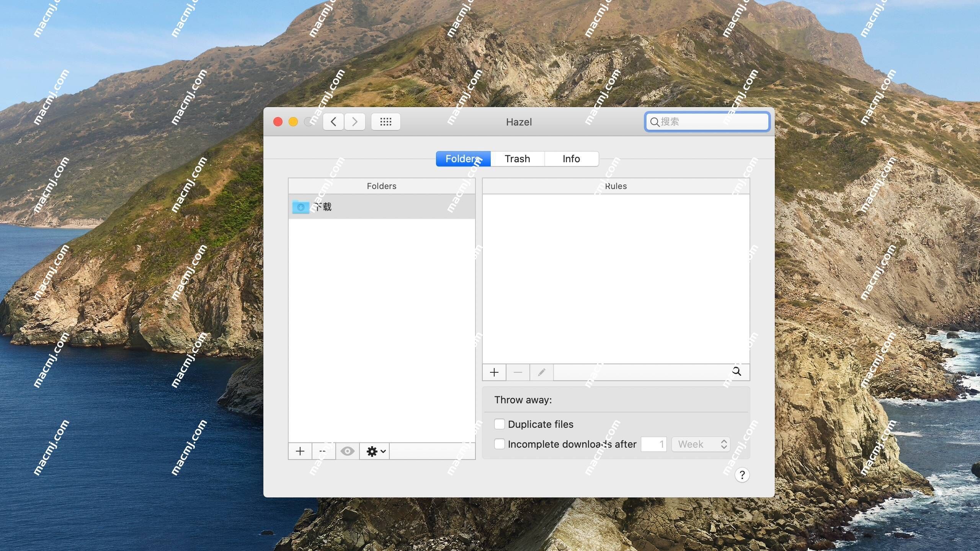Screen dimensions: 980x551
Task: Switch to the Trash tab
Action: click(x=518, y=159)
